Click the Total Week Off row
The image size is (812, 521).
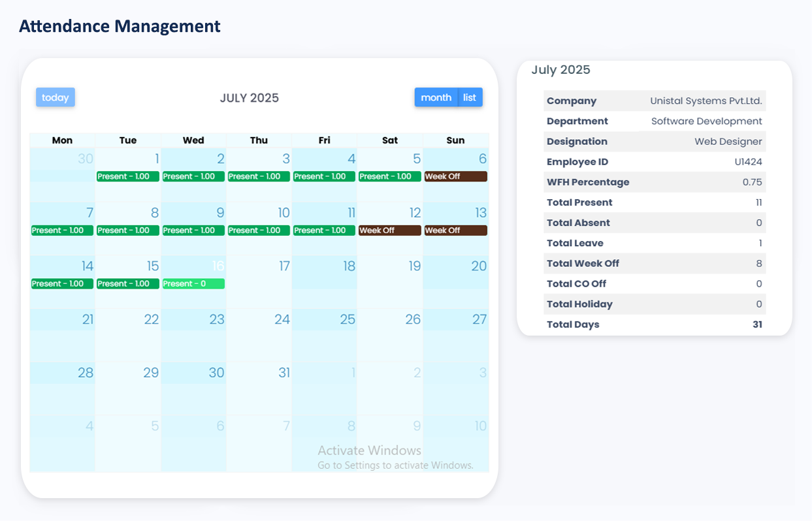[654, 263]
